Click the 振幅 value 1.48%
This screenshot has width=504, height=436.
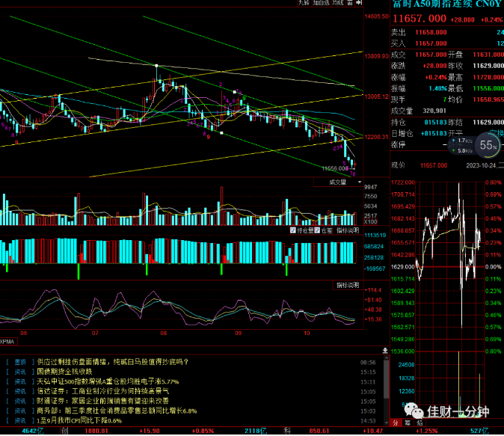pyautogui.click(x=437, y=88)
